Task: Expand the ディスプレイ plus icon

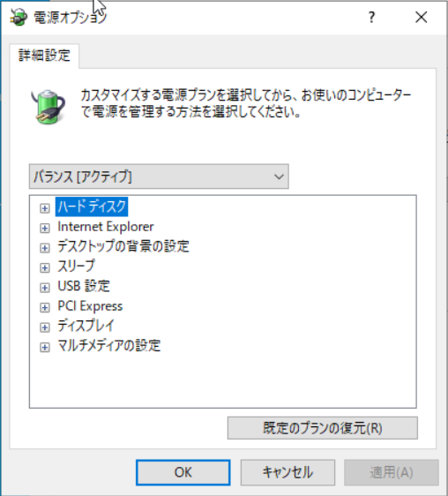Action: 45,327
